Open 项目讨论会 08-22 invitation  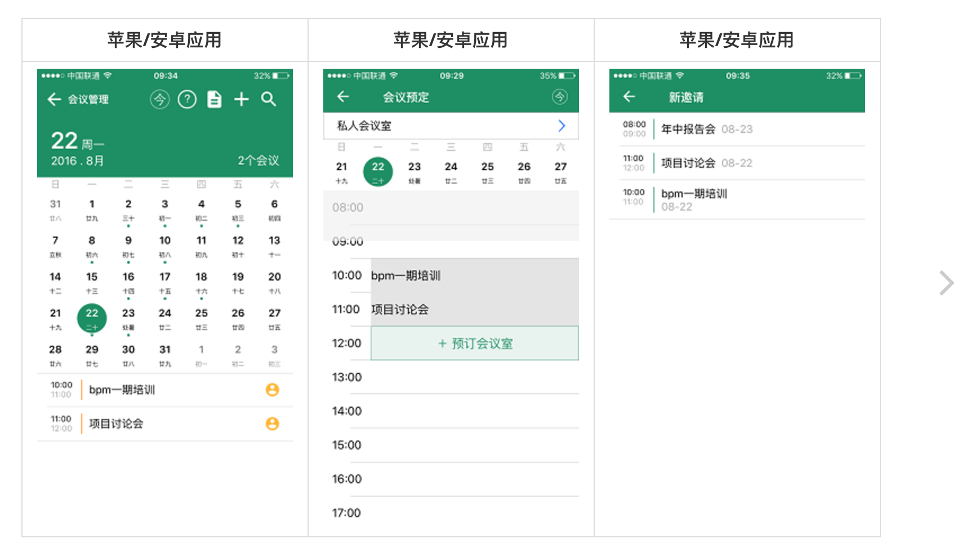(737, 163)
